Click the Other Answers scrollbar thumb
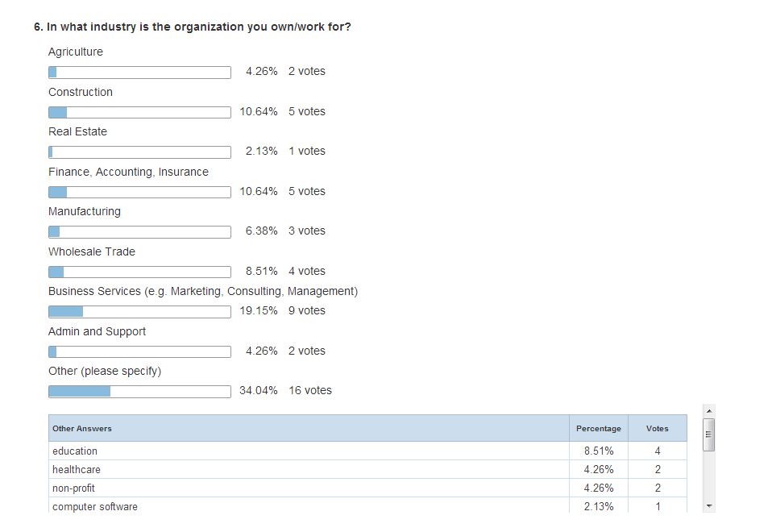This screenshot has width=772, height=532. tap(709, 434)
